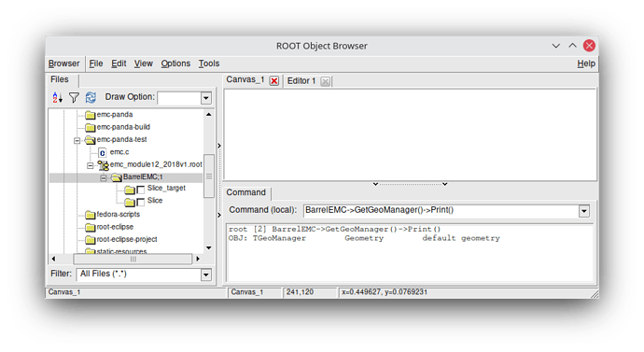Click right splitter arrow below canvas
Image resolution: width=644 pixels, height=352 pixels.
click(445, 184)
